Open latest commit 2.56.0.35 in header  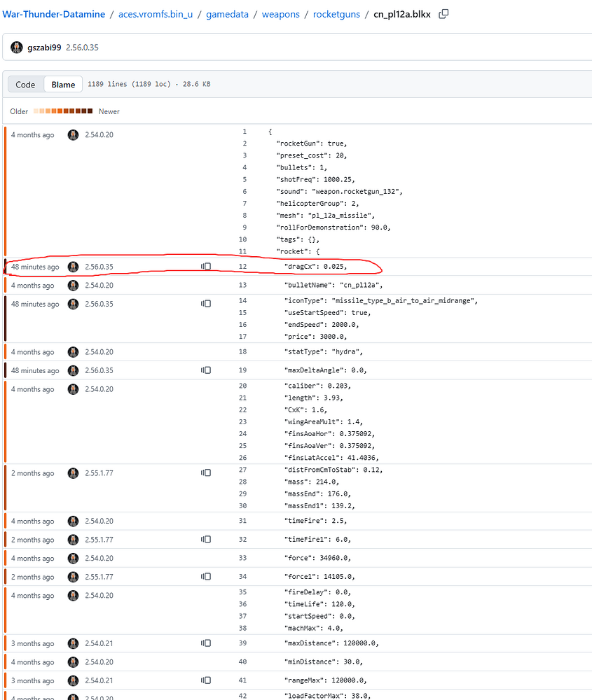coord(82,48)
